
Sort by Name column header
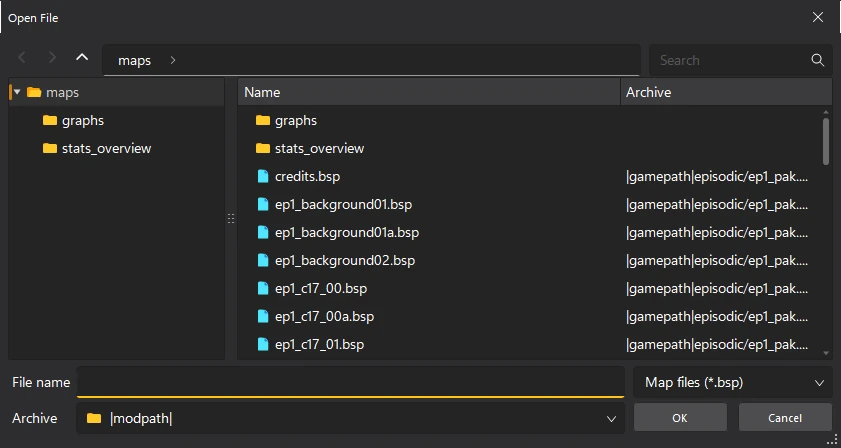429,92
